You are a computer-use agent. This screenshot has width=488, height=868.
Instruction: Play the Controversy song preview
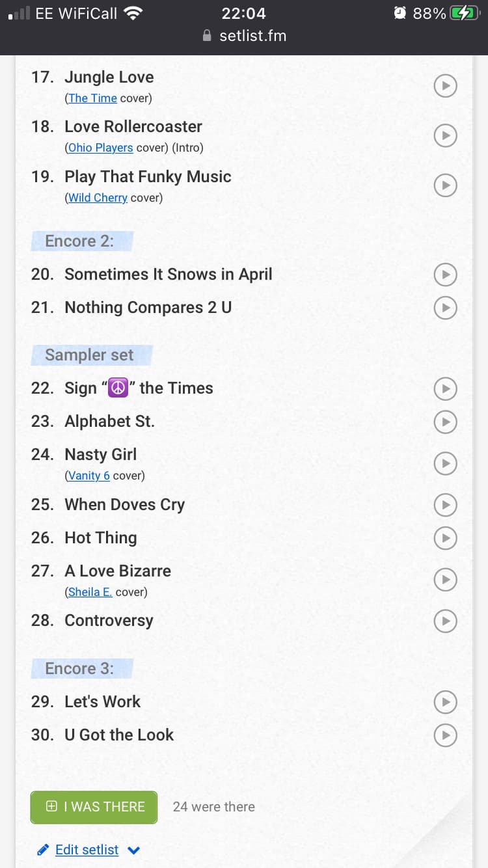click(445, 621)
